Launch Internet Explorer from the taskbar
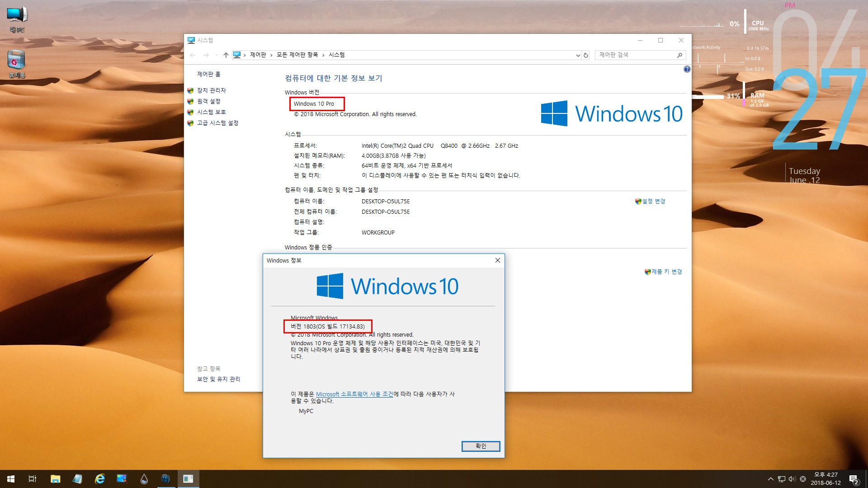This screenshot has height=488, width=868. 99,479
